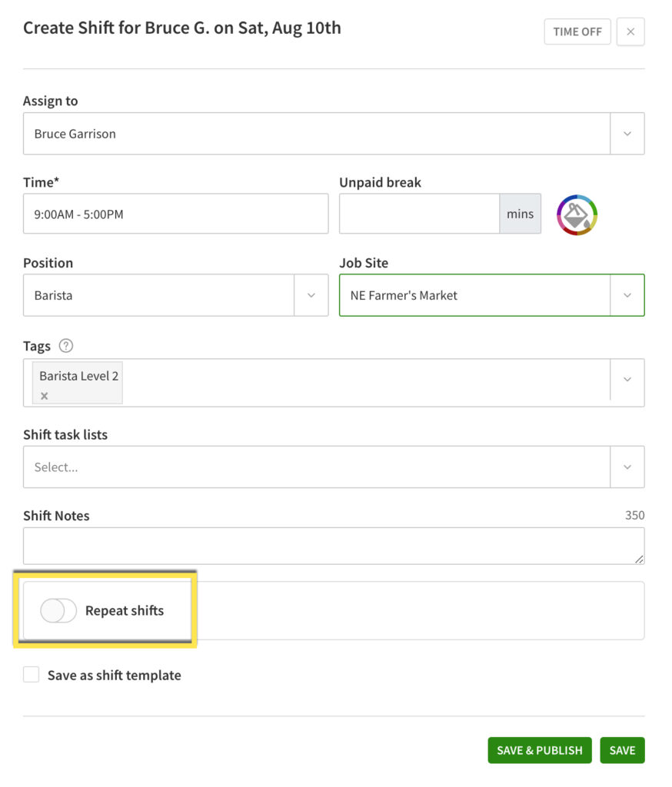
Task: Open the Shift task lists selector
Action: [x=628, y=467]
